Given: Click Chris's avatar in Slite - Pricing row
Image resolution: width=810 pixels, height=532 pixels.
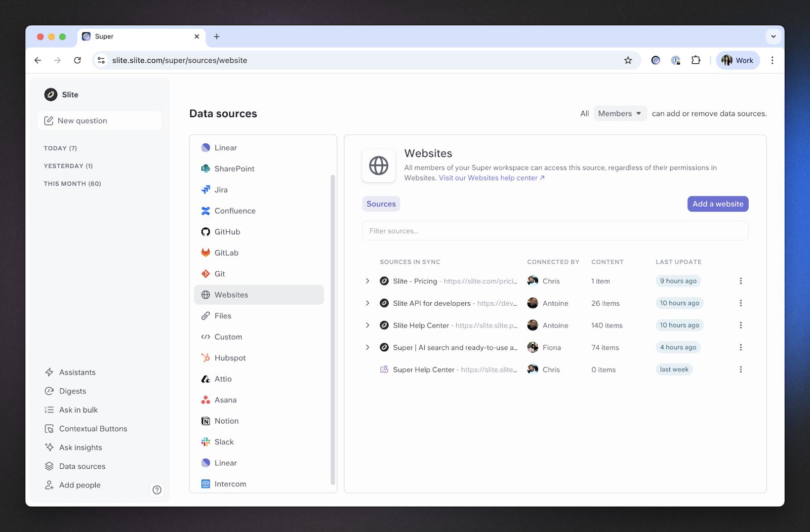Looking at the screenshot, I should pos(533,281).
